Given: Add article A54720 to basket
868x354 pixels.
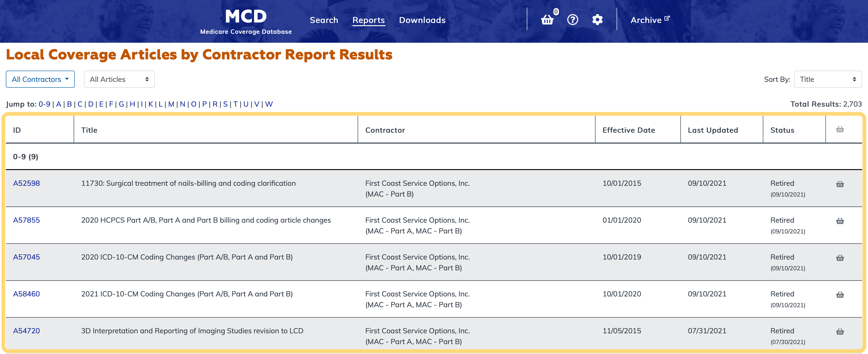Looking at the screenshot, I should [x=840, y=332].
